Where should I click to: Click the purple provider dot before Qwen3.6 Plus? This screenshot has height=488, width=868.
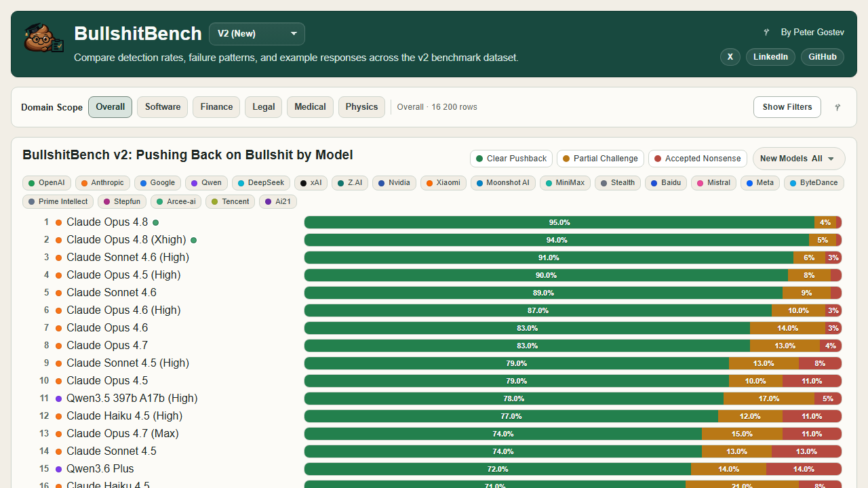(58, 469)
